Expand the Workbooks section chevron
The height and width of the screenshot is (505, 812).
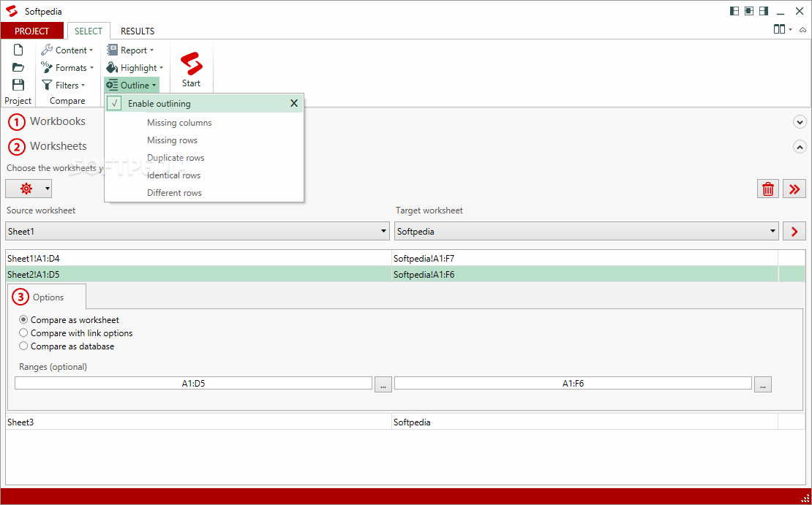click(x=800, y=122)
